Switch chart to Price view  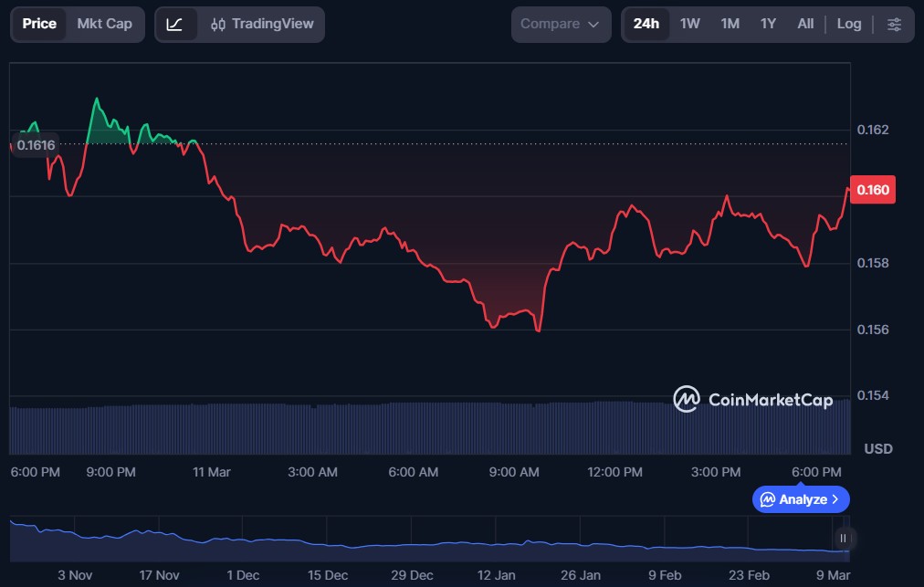[x=39, y=25]
